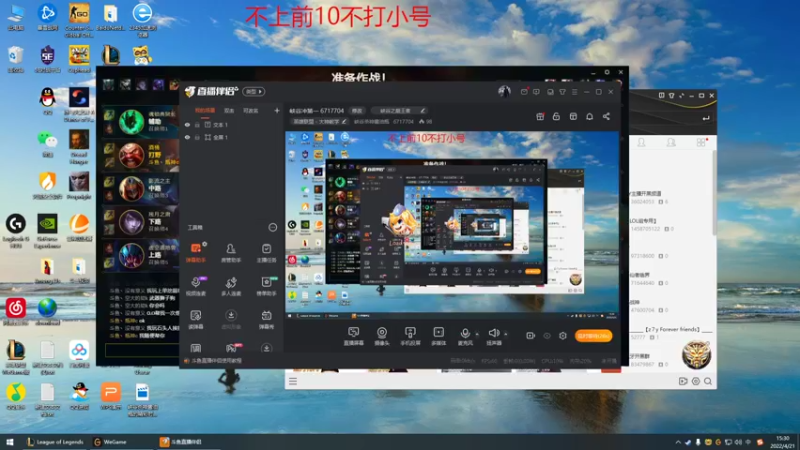Open the Logitech G HUB desktop icon
Image resolution: width=800 pixels, height=450 pixels.
click(16, 231)
